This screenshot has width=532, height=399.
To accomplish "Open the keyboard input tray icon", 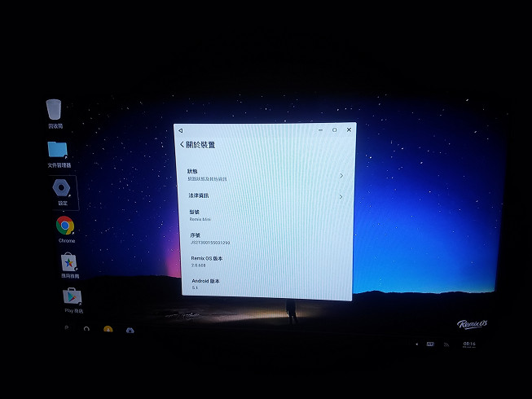I will point(430,344).
